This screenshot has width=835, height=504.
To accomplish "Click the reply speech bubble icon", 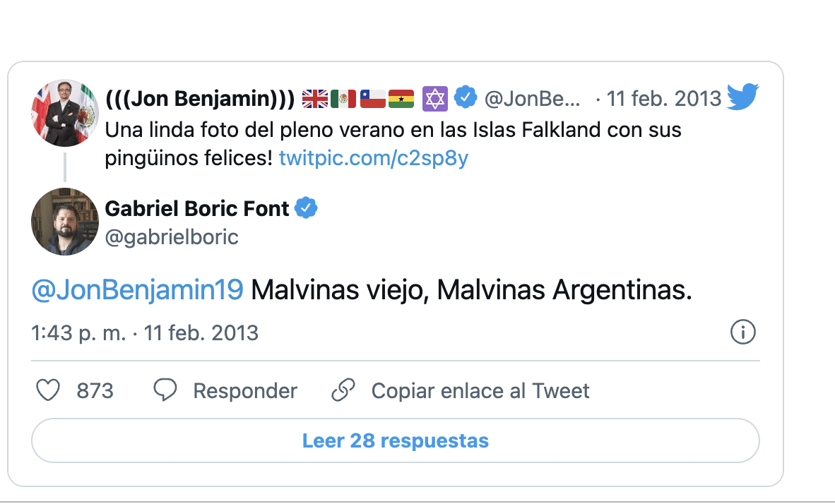I will [165, 390].
